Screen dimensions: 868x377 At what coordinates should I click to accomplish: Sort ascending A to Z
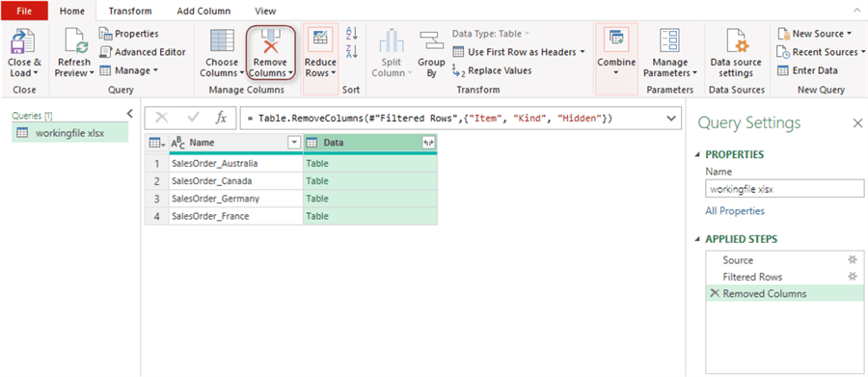coord(351,33)
